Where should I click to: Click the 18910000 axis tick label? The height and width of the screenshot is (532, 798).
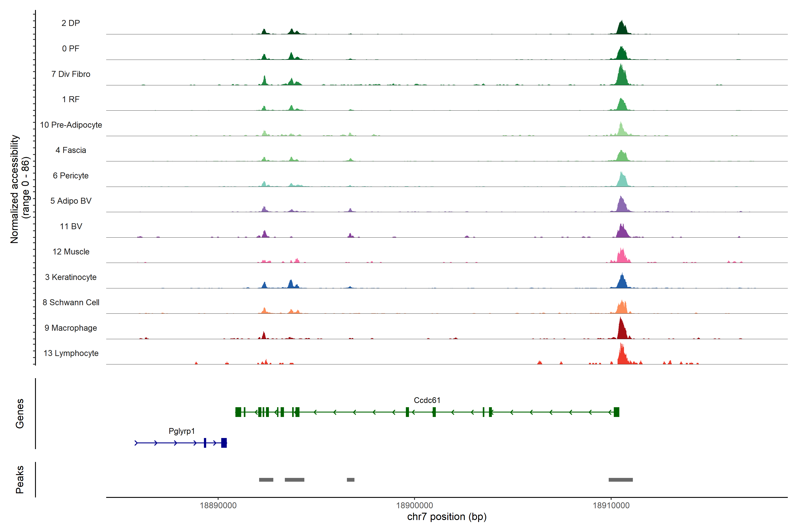611,506
